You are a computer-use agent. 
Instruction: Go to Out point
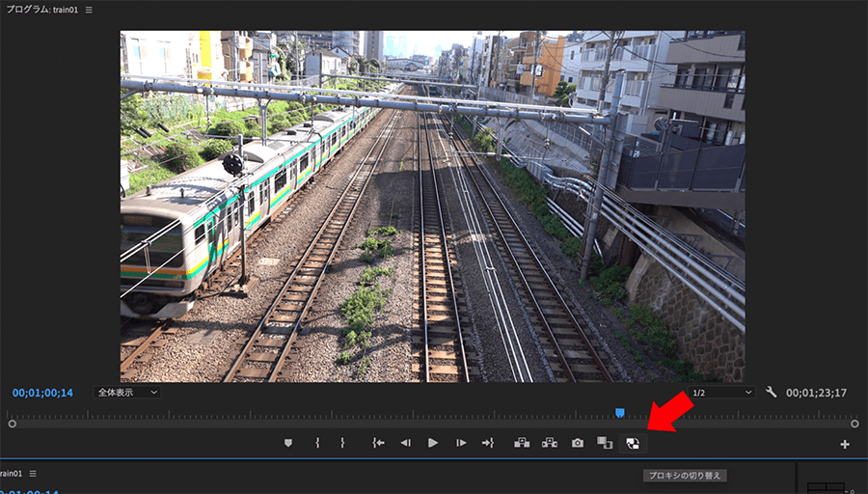488,443
